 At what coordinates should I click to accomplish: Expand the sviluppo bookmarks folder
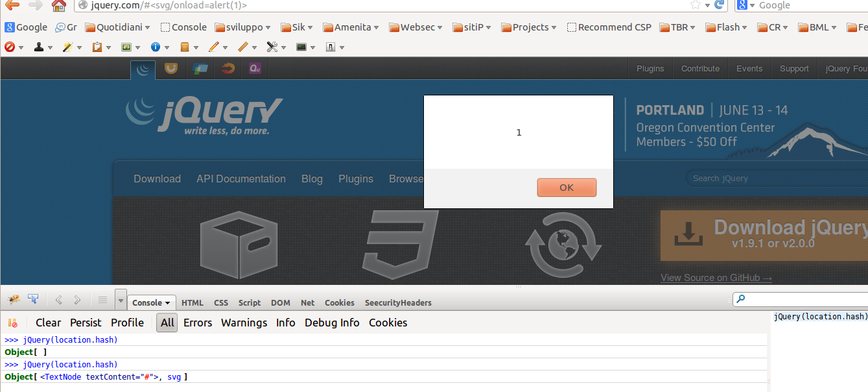tap(242, 27)
